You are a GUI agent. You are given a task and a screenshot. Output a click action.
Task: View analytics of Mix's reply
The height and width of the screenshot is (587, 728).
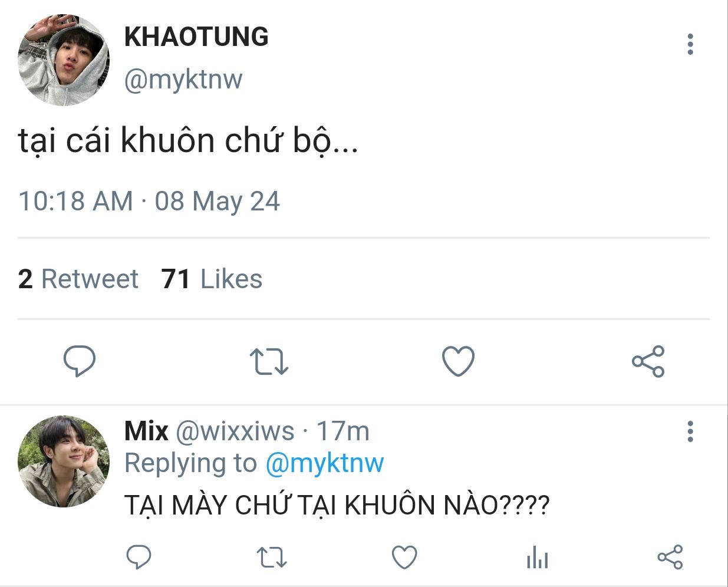tap(537, 557)
